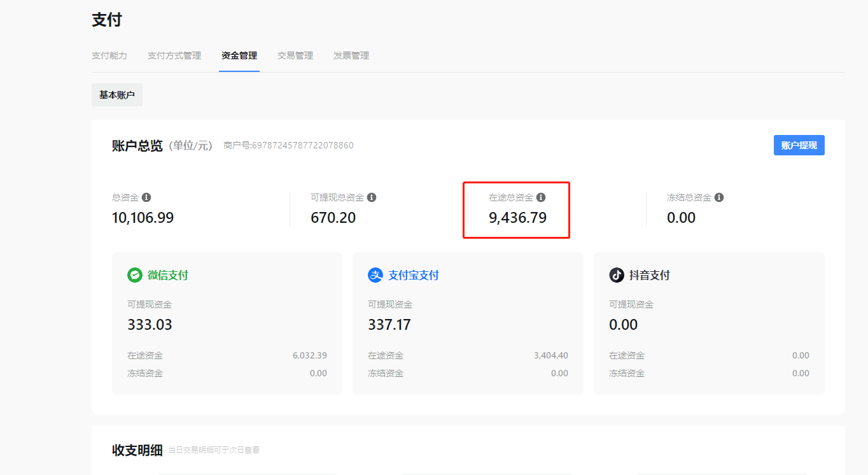Viewport: 868px width, 475px height.
Task: Click the green 微信支付 logo icon
Action: click(134, 275)
